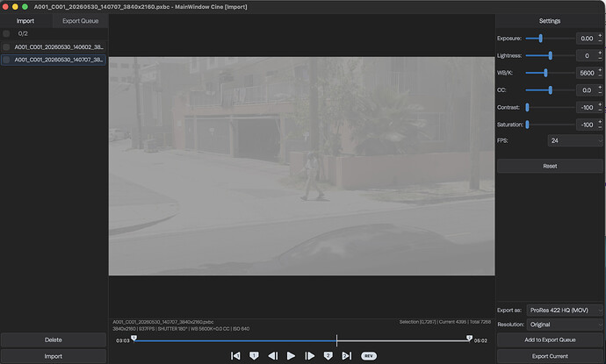Click the Delete button
The image size is (606, 364).
[x=54, y=339]
